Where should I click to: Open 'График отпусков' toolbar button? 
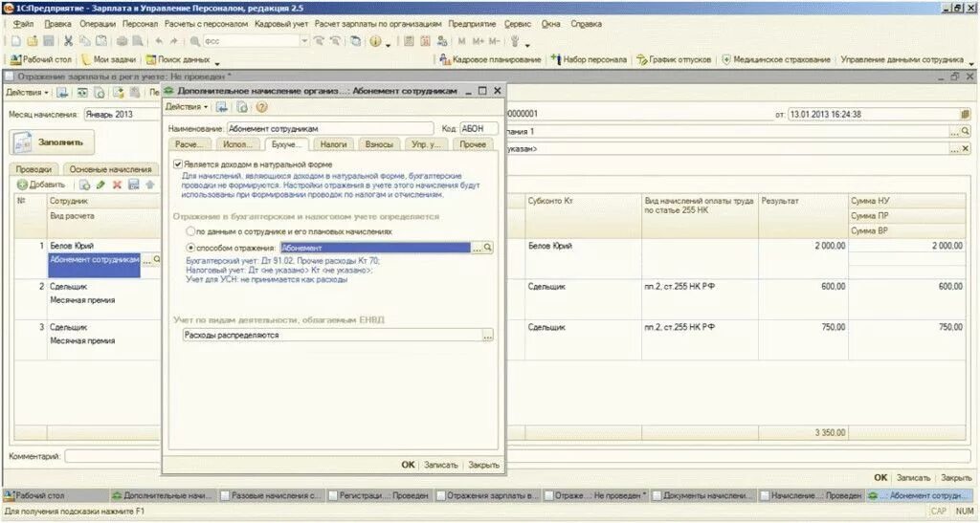[674, 60]
